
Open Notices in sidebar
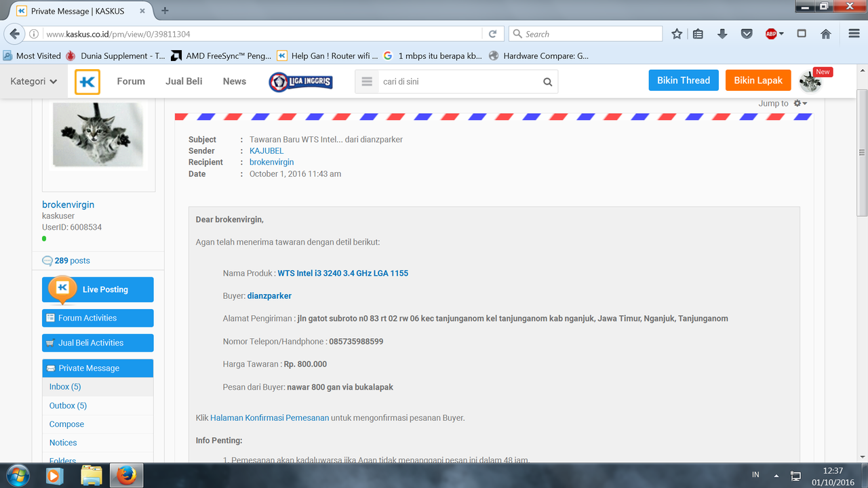click(63, 443)
